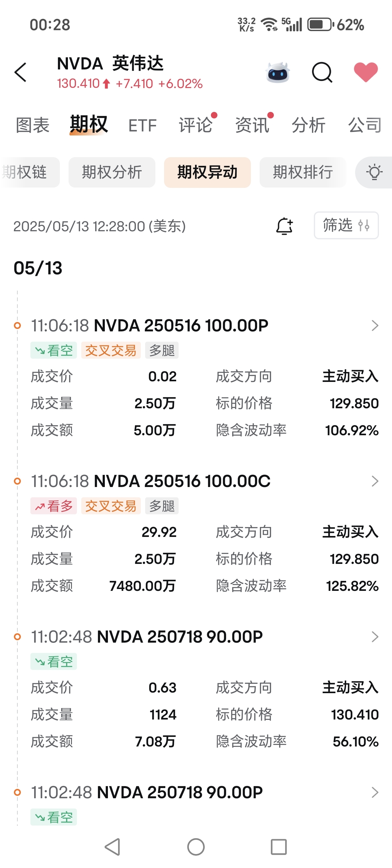Select the 期权分析 chip

click(x=112, y=172)
